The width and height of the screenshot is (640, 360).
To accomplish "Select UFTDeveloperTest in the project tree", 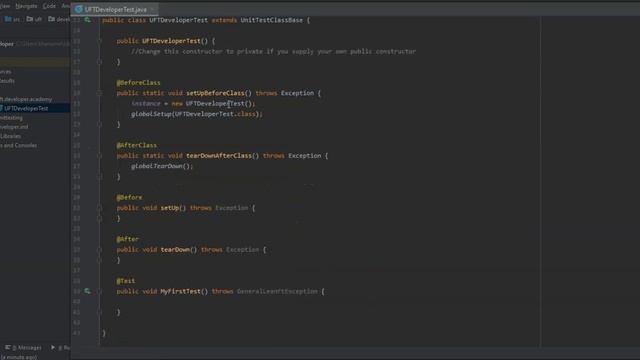I will point(26,108).
